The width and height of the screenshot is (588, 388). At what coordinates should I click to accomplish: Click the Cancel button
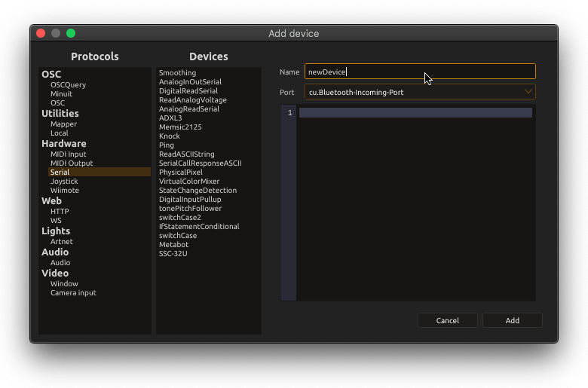(x=447, y=320)
